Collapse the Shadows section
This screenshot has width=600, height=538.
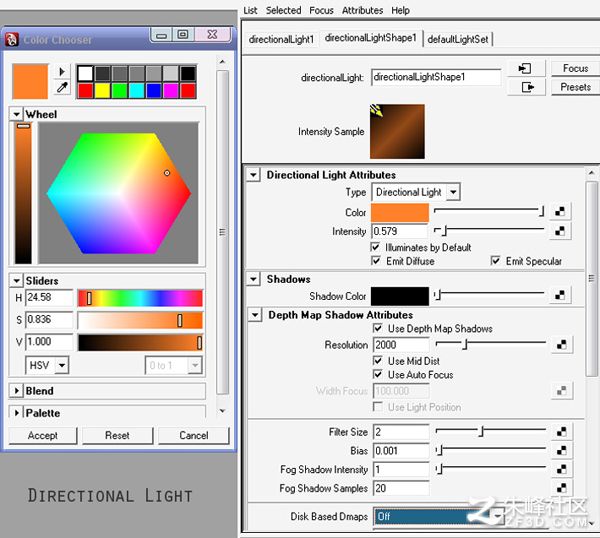(253, 279)
